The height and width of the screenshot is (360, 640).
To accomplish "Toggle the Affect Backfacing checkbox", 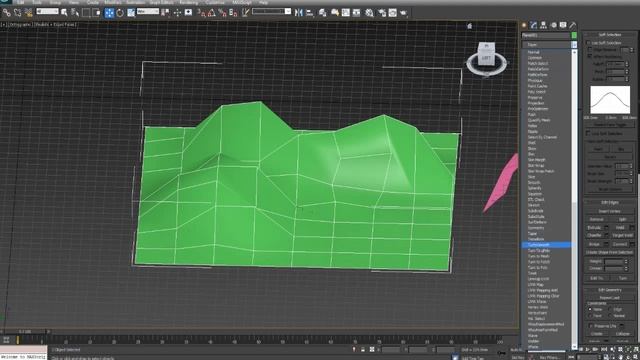I will tap(589, 56).
